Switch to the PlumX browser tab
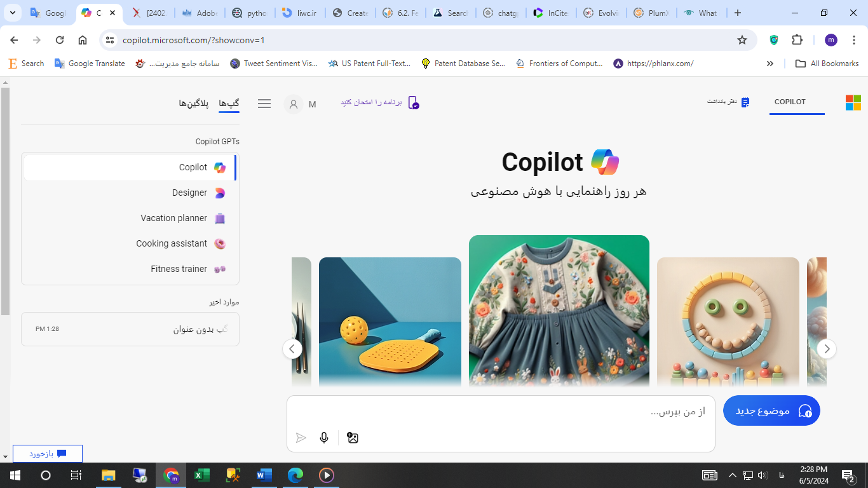Viewport: 868px width, 488px height. pyautogui.click(x=653, y=13)
